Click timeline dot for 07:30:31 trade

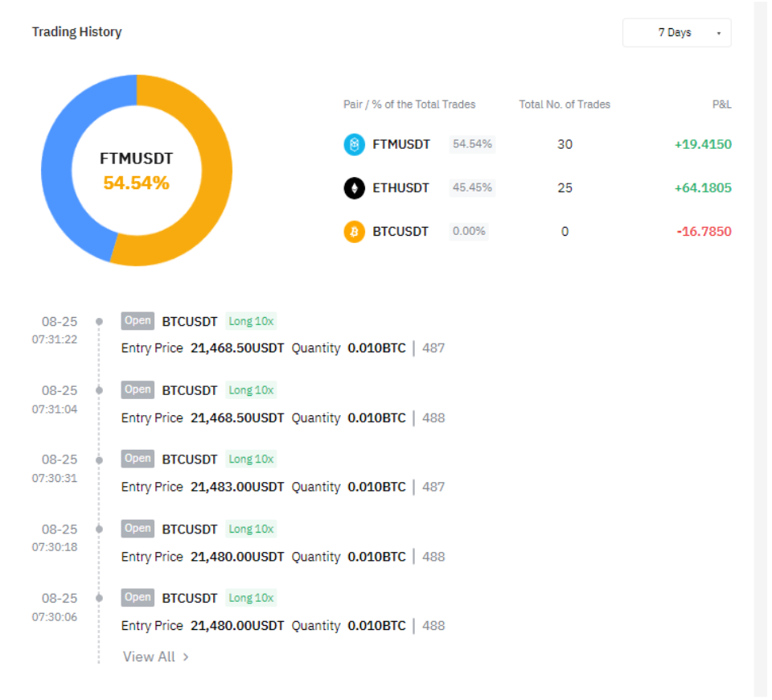tap(99, 460)
